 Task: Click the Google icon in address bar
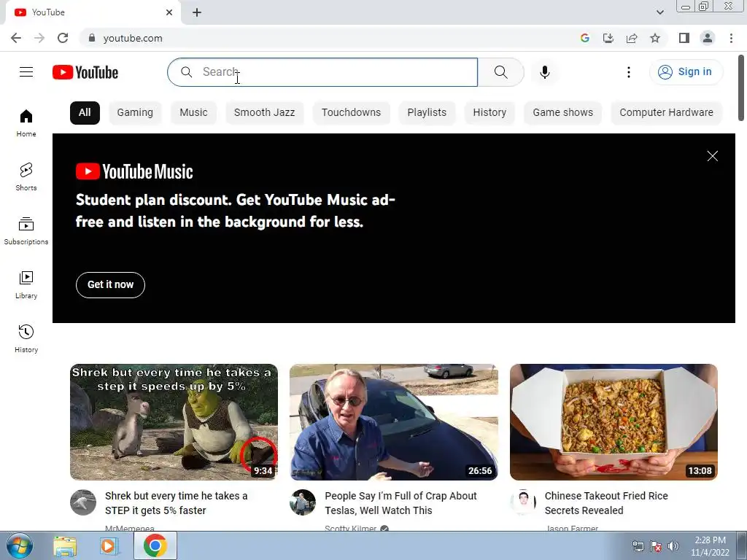click(584, 38)
